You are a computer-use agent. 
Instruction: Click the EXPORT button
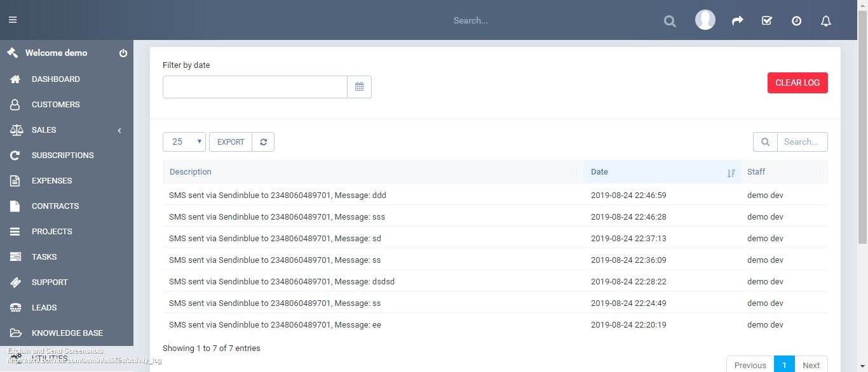click(x=231, y=142)
